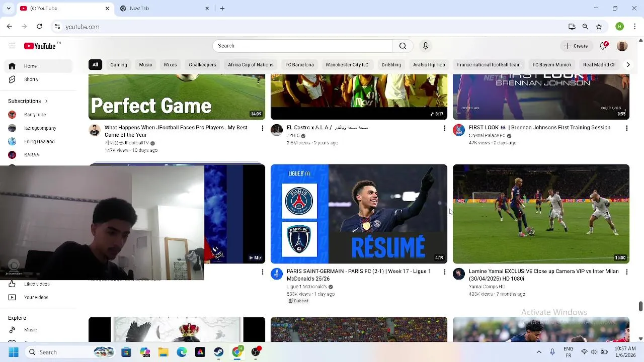This screenshot has height=362, width=644.
Task: Open the YouTube hamburger guide menu
Action: click(12, 46)
